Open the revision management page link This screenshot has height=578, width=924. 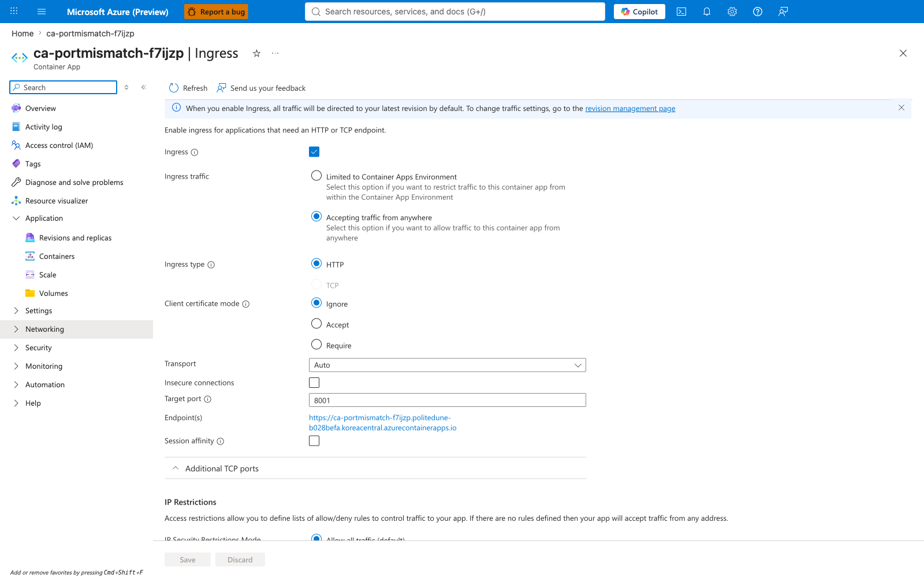click(630, 109)
